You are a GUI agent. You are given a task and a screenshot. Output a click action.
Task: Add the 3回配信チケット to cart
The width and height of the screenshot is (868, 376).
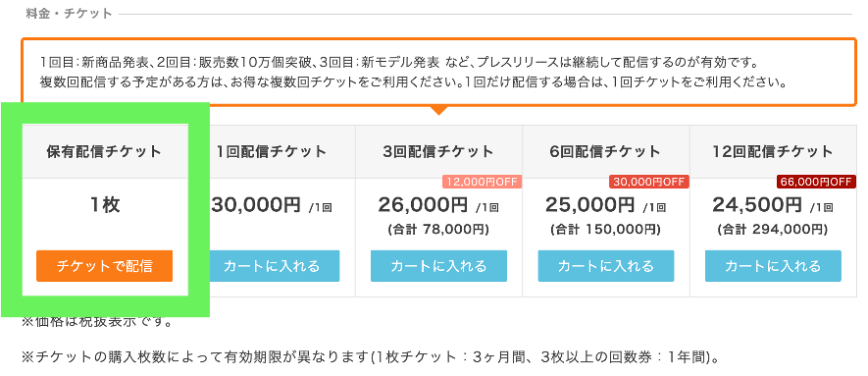[439, 266]
